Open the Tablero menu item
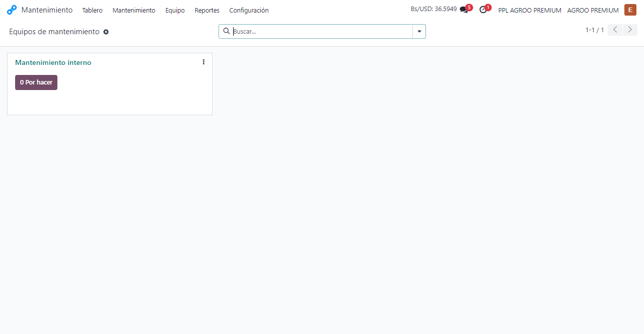 click(92, 10)
